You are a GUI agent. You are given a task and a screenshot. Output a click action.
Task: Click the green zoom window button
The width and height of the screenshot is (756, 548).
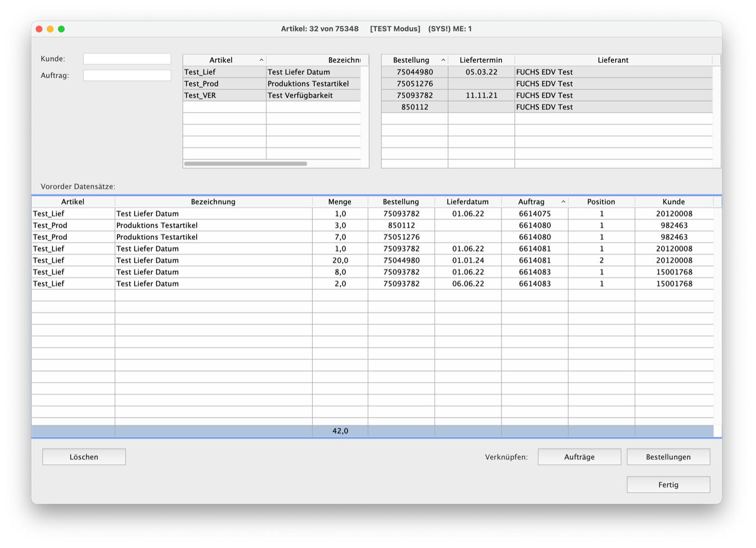coord(61,29)
